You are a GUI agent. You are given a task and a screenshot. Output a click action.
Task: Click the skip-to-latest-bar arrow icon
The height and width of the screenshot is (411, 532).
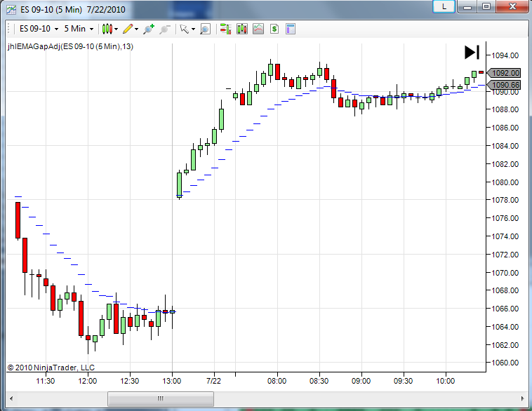[x=472, y=53]
